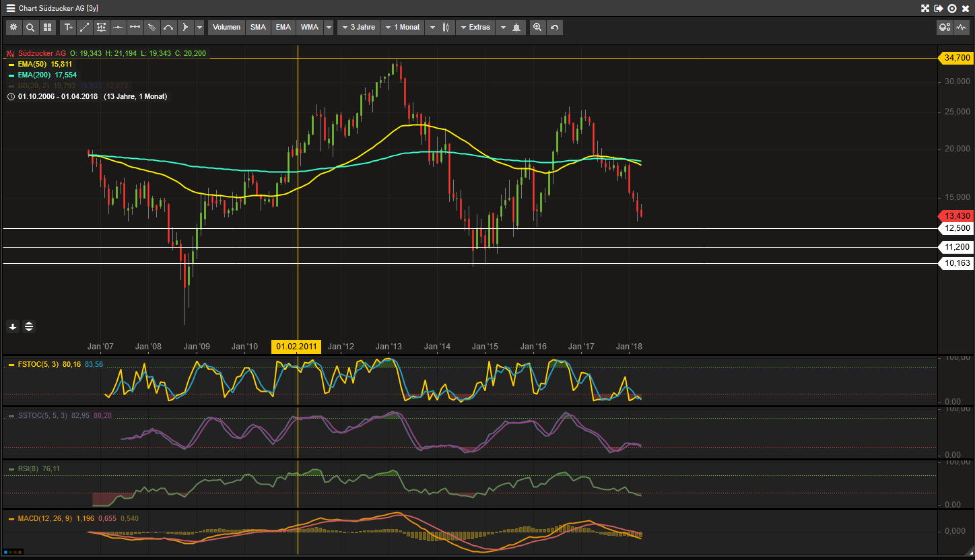Click the 01.02.2011 date marker
This screenshot has width=975, height=560.
pyautogui.click(x=296, y=347)
